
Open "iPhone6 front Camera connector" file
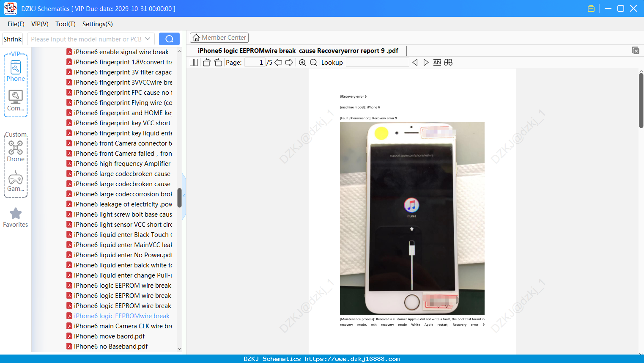pos(119,143)
